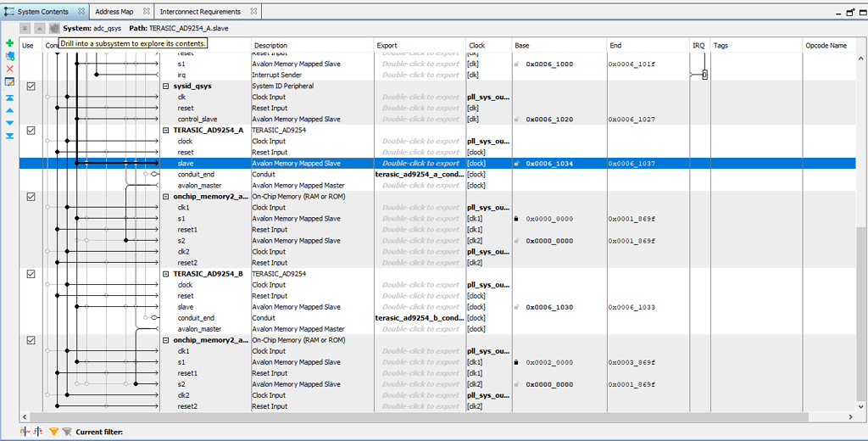Toggle the Use checkbox for TERASIC_AD9254_B

[x=31, y=274]
